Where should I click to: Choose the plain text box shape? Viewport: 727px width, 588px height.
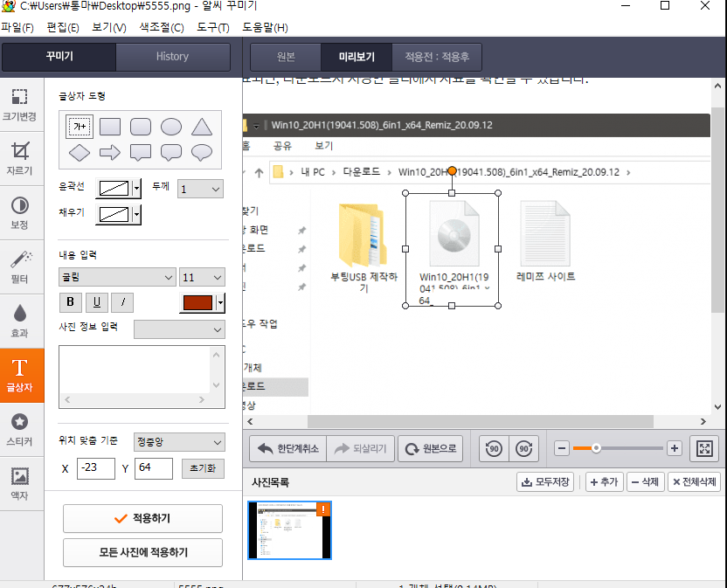(x=80, y=127)
